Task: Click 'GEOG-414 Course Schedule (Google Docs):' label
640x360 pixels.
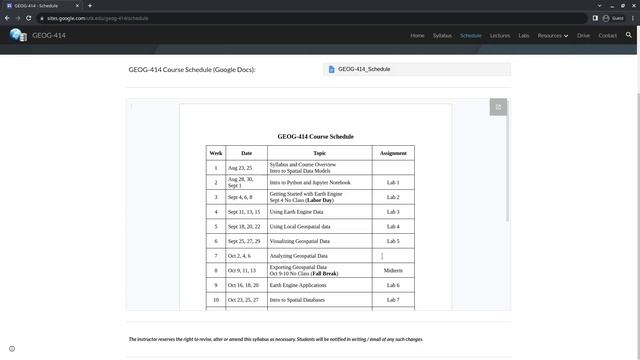Action: click(x=192, y=69)
